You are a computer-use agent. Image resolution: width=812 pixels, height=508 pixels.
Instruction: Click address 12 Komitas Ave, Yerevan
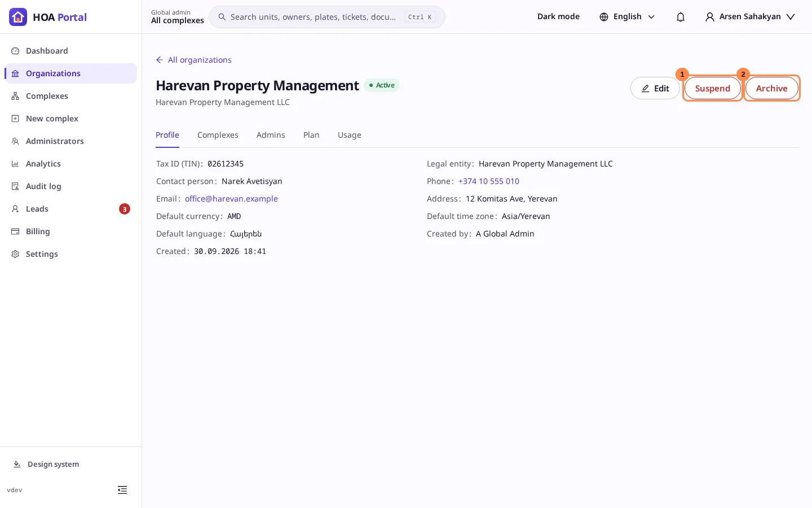[511, 199]
